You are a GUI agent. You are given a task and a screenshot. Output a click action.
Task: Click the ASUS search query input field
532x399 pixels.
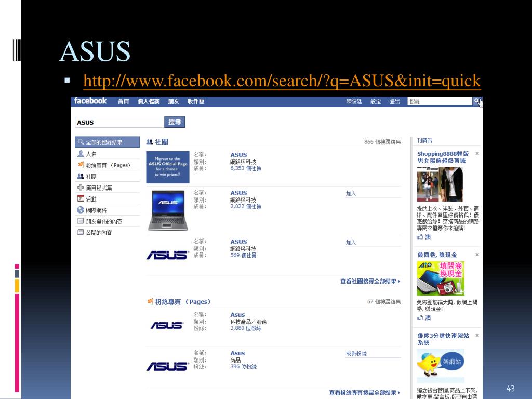click(119, 122)
